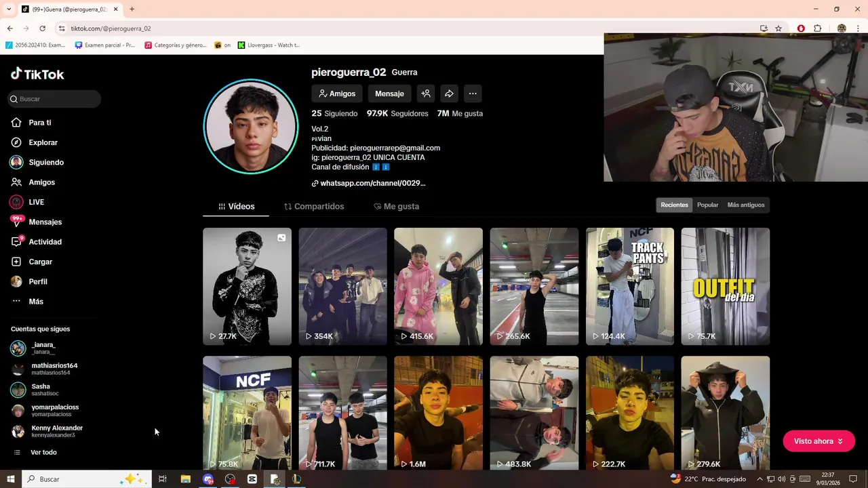Open the Chrome extensions puzzle icon

click(817, 28)
